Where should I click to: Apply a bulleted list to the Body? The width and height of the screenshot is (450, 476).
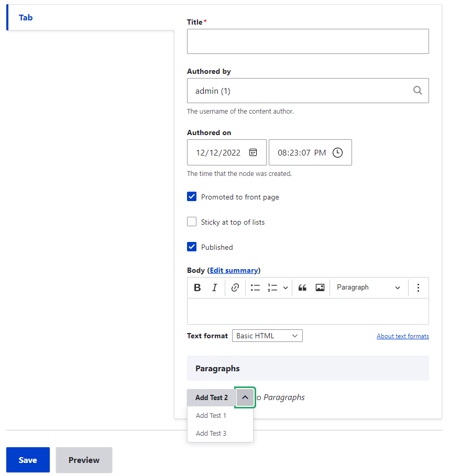tap(255, 287)
